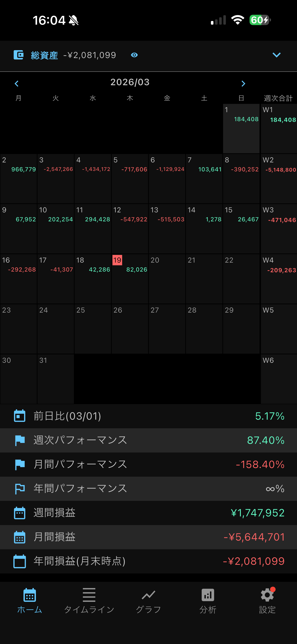Open the ホーム tab

click(29, 600)
